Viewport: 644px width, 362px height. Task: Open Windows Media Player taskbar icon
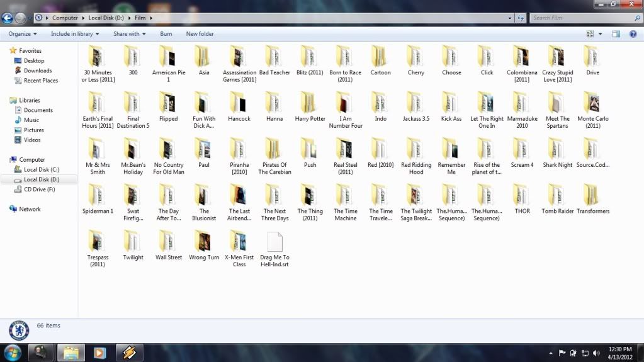99,353
